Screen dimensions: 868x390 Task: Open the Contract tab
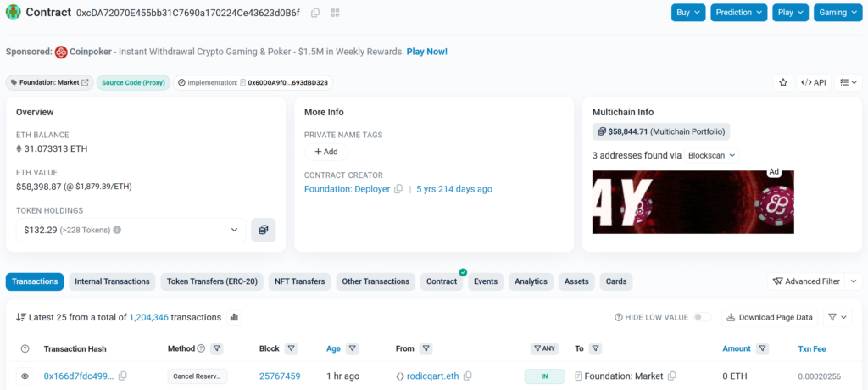click(x=442, y=281)
